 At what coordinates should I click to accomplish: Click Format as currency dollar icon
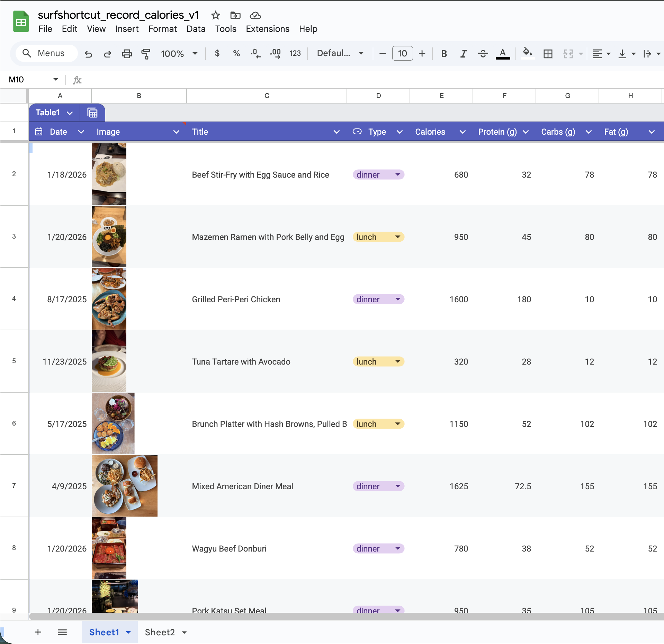click(x=217, y=54)
